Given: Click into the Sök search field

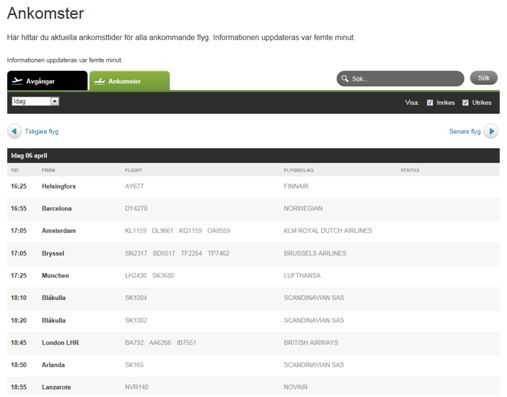Looking at the screenshot, I should pos(400,79).
